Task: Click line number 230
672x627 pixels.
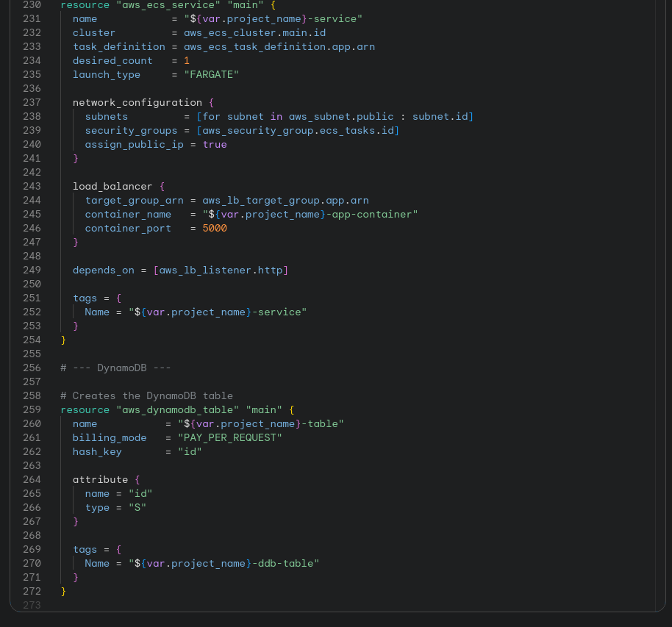Action: [32, 4]
